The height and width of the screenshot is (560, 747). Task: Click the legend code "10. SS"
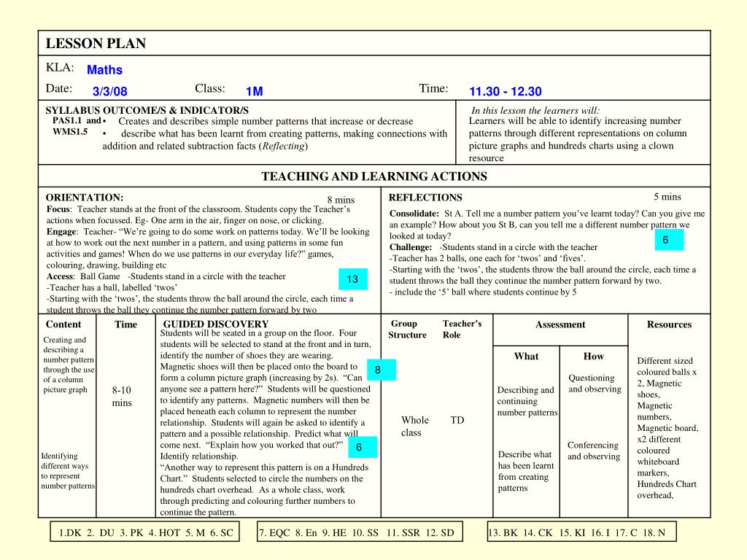[x=365, y=533]
